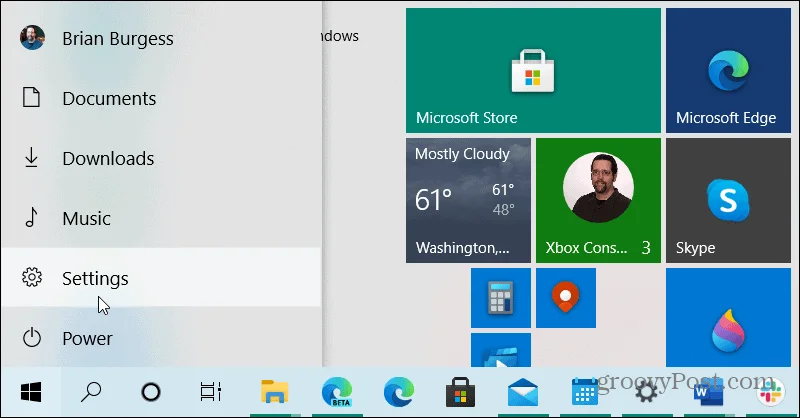Open the Paint 3D tile
Screen dimensions: 800x418
pyautogui.click(x=728, y=317)
